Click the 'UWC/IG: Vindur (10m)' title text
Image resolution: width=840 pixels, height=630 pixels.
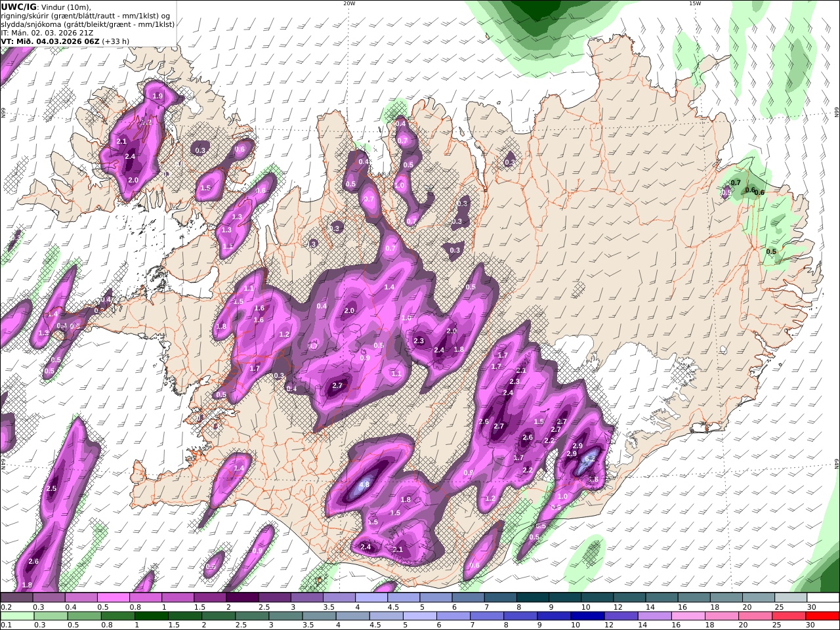pyautogui.click(x=46, y=7)
